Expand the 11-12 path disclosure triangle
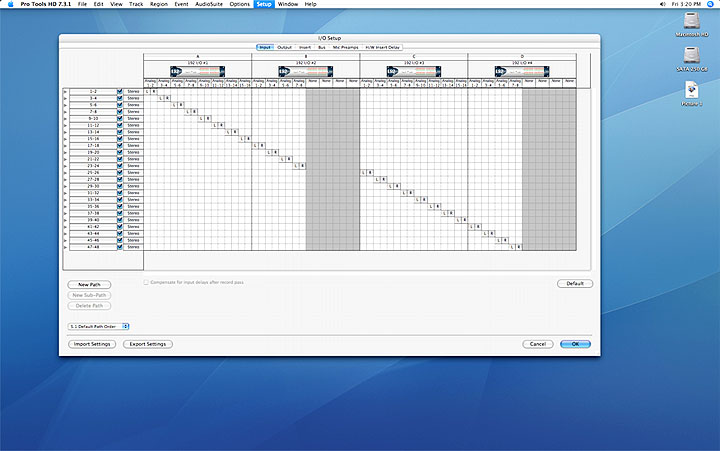 click(65, 125)
